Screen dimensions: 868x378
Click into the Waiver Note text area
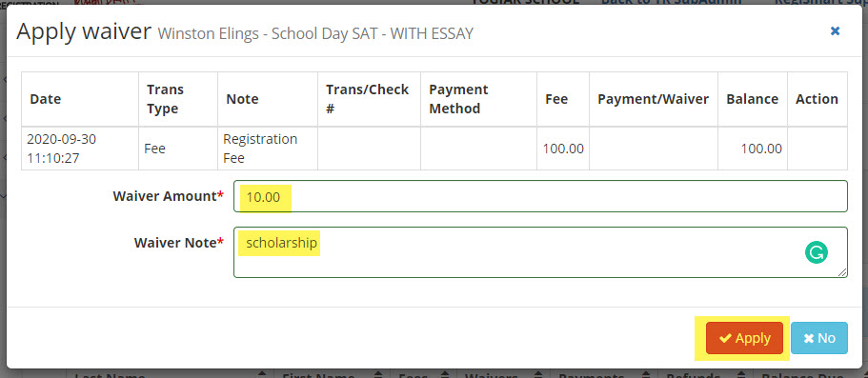point(540,251)
